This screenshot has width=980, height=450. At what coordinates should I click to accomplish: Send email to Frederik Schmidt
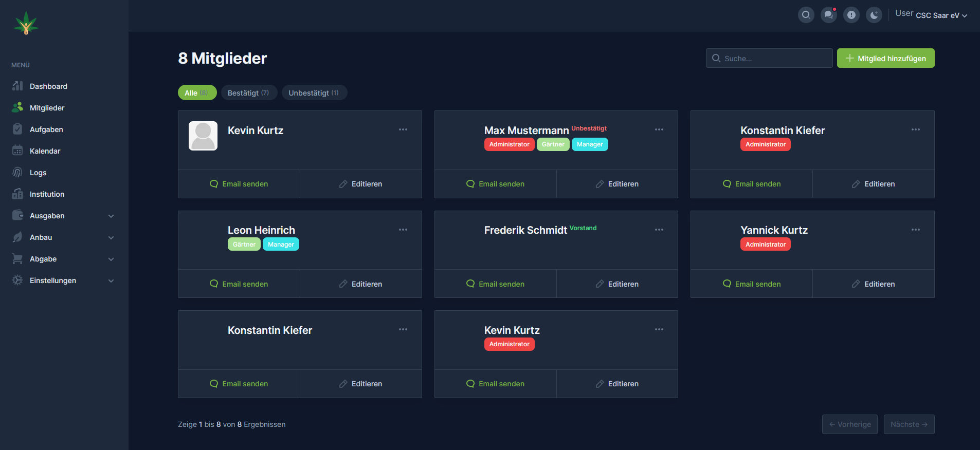point(495,284)
